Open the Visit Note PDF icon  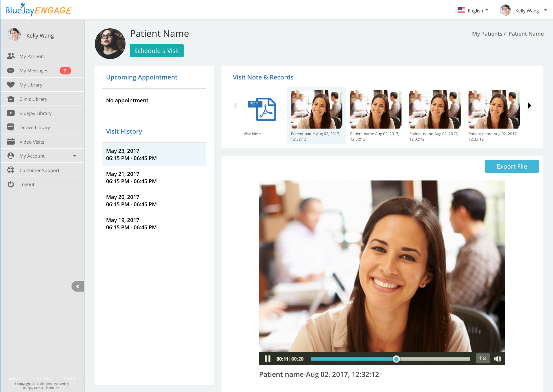click(x=262, y=109)
